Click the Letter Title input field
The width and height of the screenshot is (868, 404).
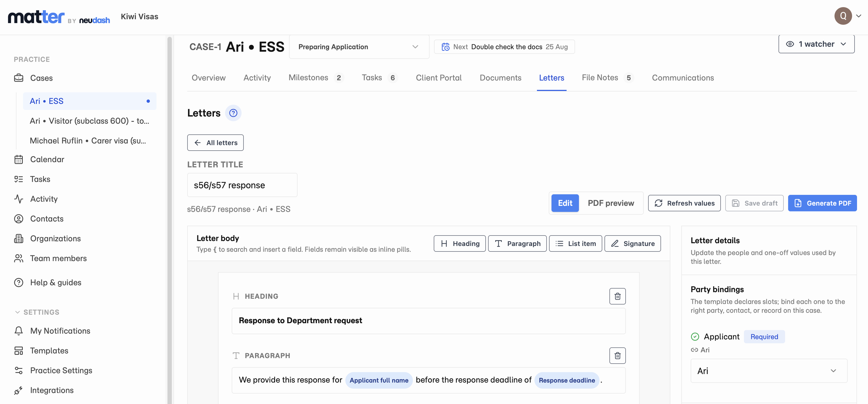[x=242, y=185]
